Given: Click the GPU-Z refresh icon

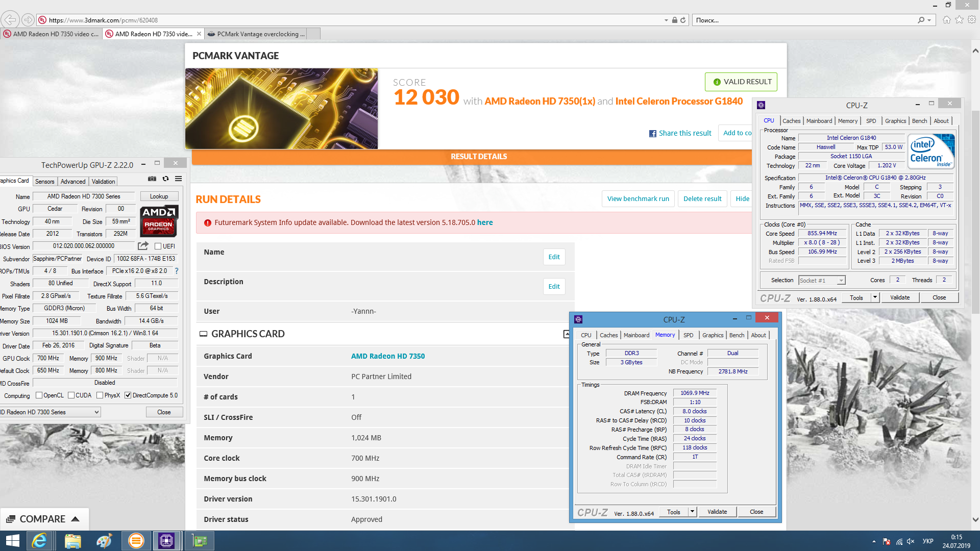Looking at the screenshot, I should 165,179.
